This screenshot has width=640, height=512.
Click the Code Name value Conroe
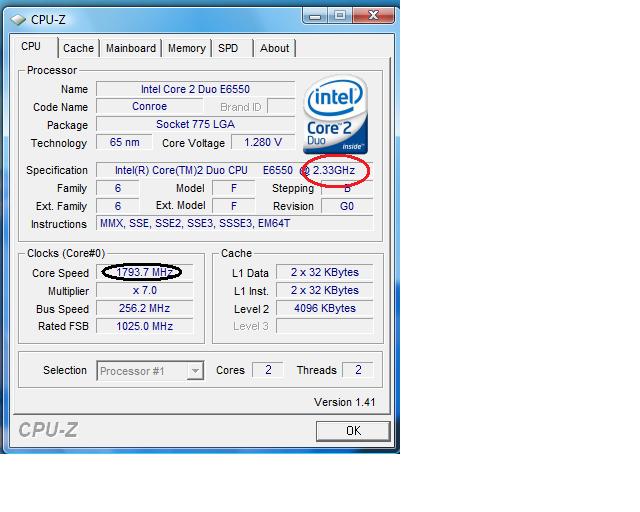coord(149,107)
